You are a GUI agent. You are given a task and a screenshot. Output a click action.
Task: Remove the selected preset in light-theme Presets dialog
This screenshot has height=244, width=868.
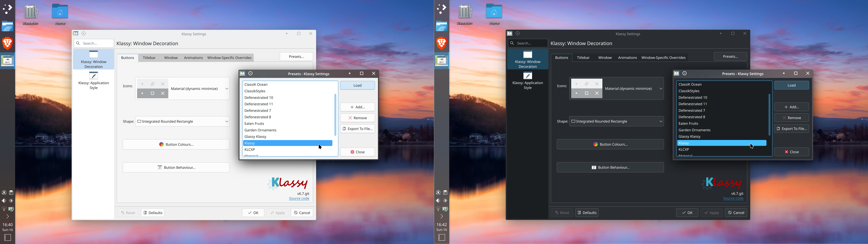pyautogui.click(x=357, y=118)
